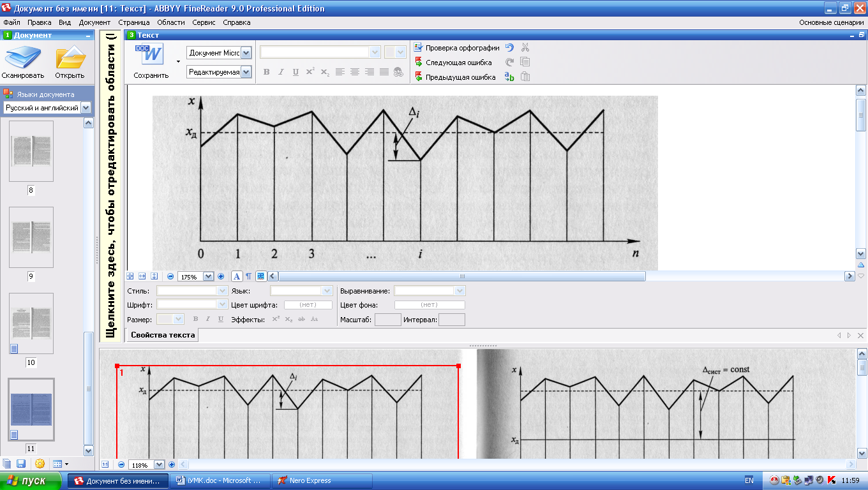Open the Стиль style dropdown
The height and width of the screenshot is (490, 868).
[x=223, y=291]
